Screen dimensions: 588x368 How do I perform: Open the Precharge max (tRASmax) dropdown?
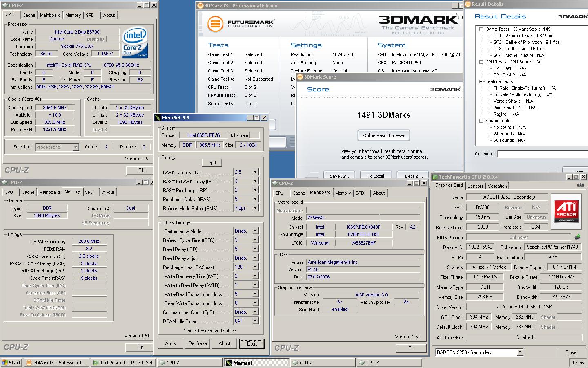tap(255, 267)
